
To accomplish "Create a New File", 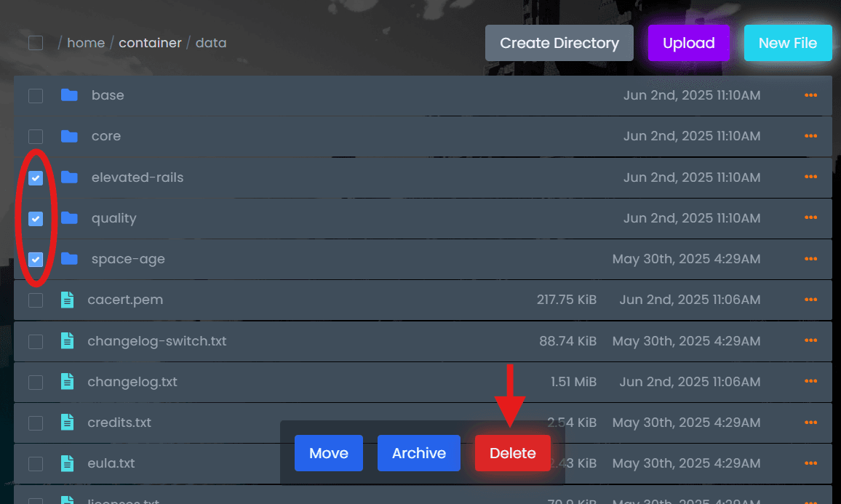I will 788,43.
